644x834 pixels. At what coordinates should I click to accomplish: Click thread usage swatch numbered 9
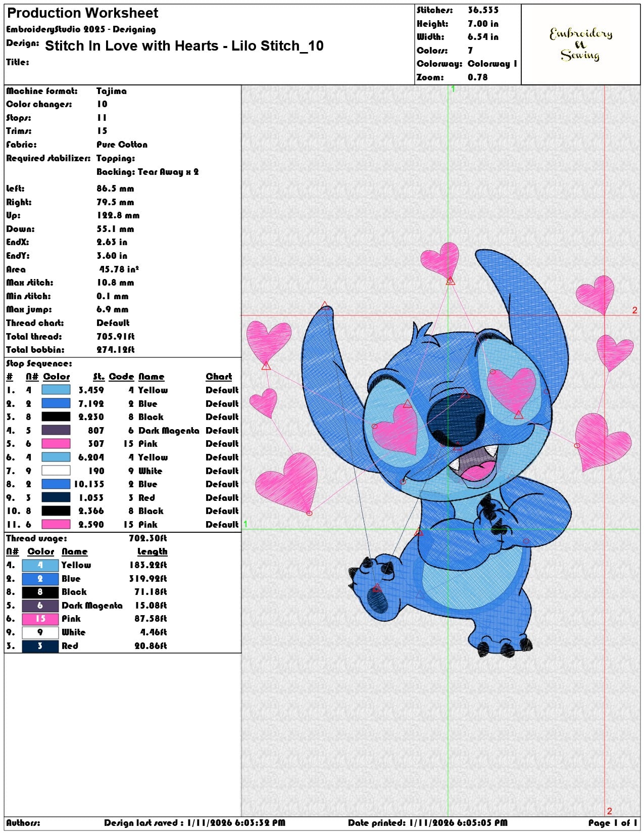pyautogui.click(x=40, y=632)
